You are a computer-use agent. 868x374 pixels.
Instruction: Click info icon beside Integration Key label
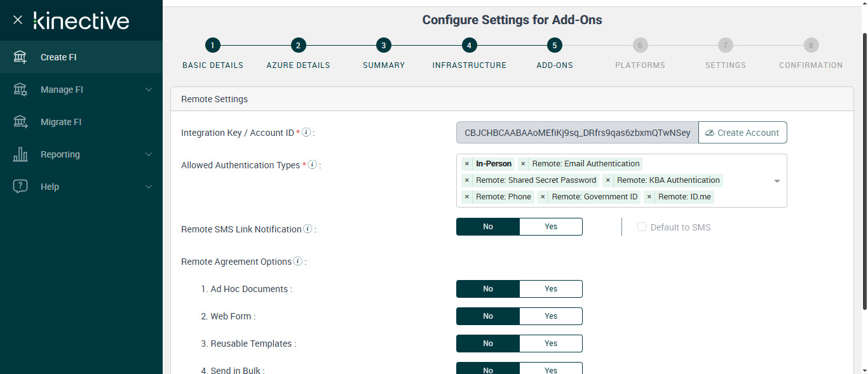coord(306,132)
